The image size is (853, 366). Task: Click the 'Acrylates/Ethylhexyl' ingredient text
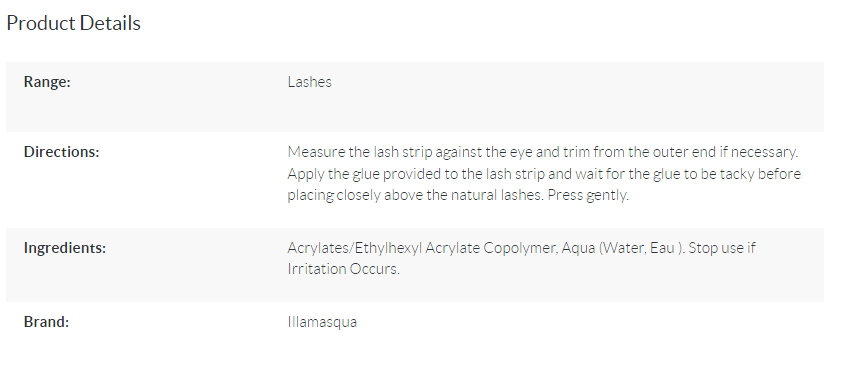pyautogui.click(x=355, y=248)
